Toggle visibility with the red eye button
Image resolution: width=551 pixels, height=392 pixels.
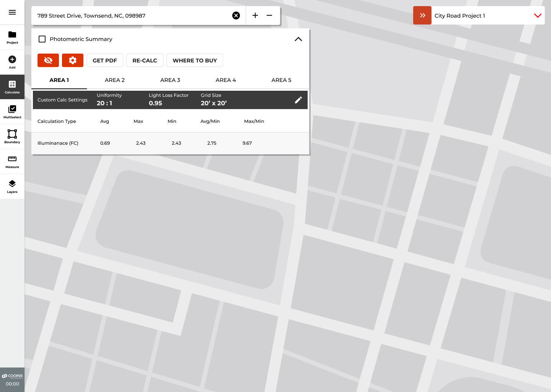tap(48, 60)
